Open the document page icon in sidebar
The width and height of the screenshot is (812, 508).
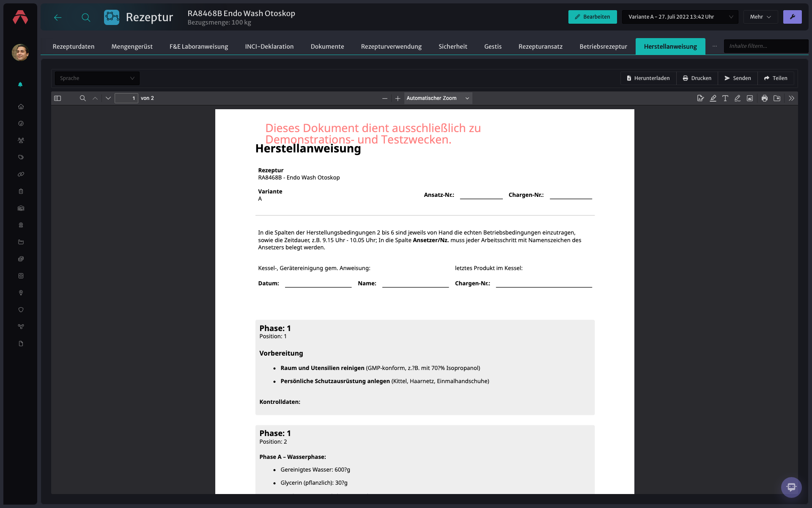click(21, 344)
